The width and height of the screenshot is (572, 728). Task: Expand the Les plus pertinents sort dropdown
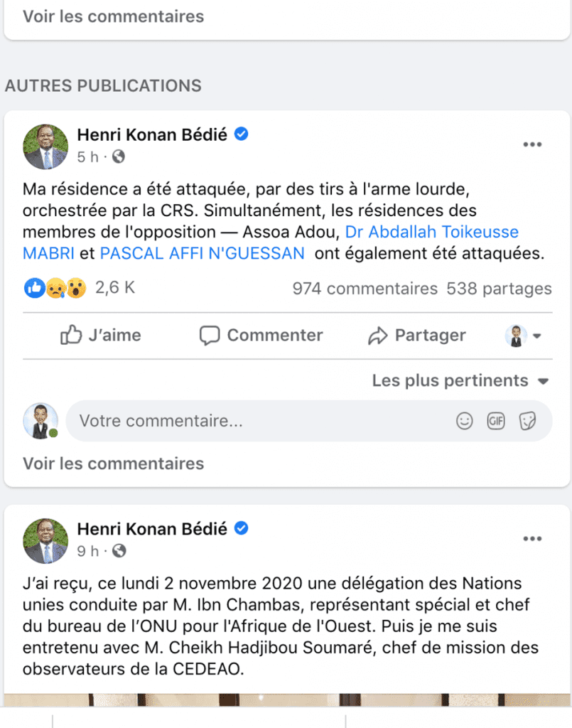coord(460,381)
